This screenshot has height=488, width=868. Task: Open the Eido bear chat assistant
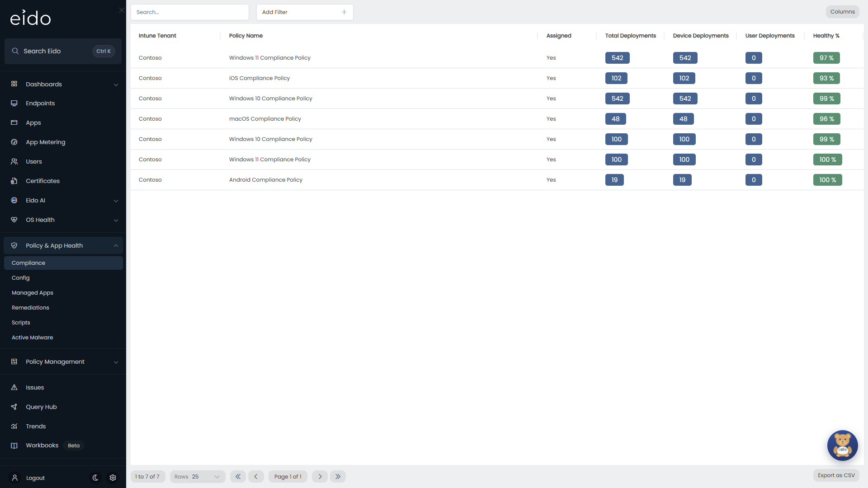click(x=842, y=446)
